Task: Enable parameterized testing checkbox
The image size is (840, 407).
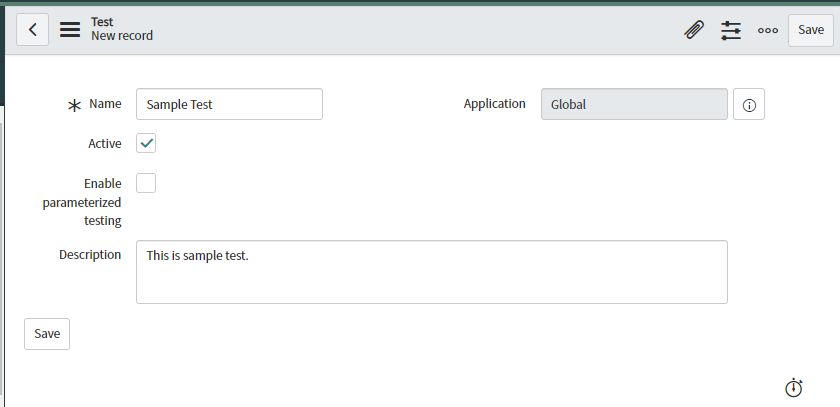Action: pos(146,183)
